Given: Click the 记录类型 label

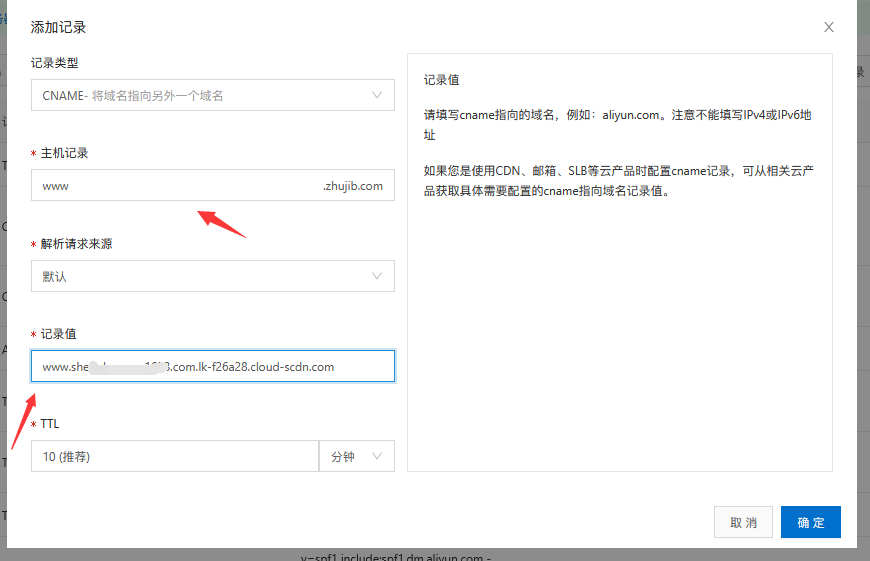Looking at the screenshot, I should point(54,63).
